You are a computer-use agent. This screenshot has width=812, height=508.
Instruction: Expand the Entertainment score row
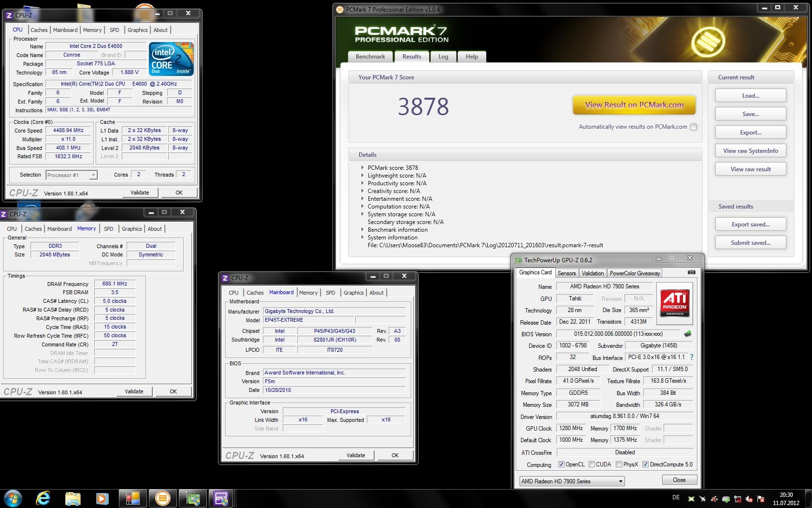pos(362,198)
